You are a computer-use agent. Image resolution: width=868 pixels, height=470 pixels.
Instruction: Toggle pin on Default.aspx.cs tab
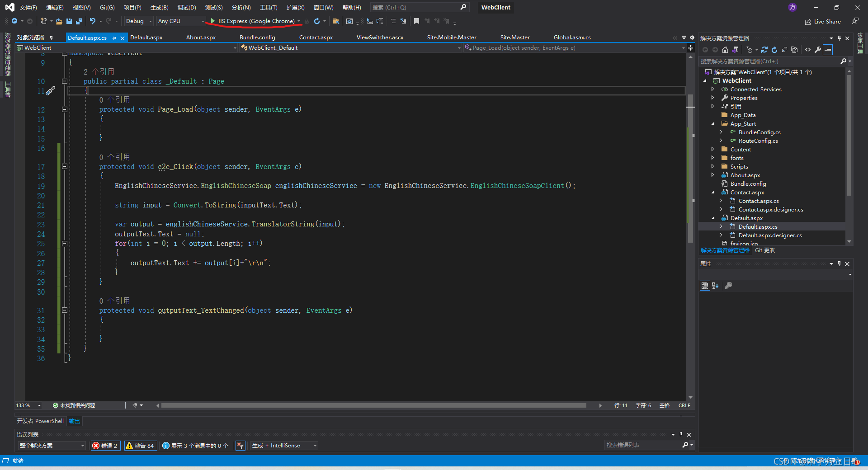tap(114, 38)
